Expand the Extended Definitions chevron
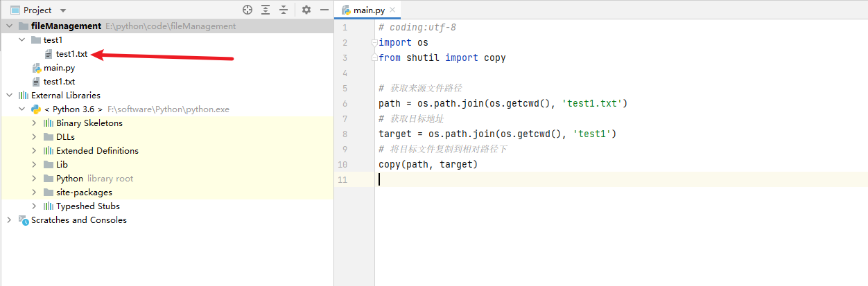 [34, 150]
